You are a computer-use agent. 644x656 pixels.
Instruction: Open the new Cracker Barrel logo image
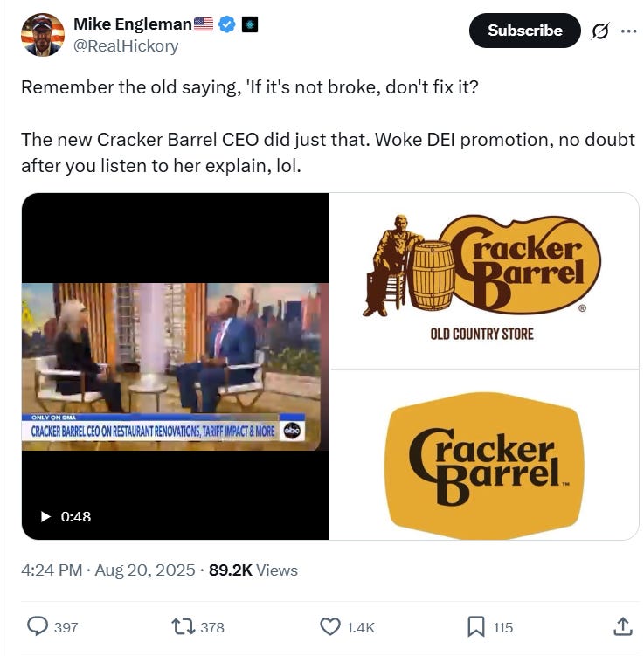tap(485, 456)
